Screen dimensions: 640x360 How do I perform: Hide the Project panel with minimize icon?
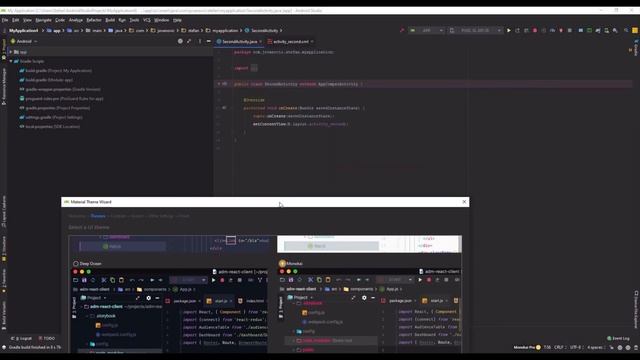[x=209, y=41]
